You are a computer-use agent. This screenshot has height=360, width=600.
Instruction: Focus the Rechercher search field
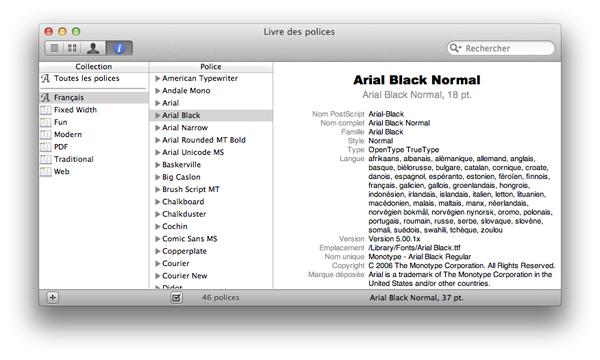pos(501,48)
